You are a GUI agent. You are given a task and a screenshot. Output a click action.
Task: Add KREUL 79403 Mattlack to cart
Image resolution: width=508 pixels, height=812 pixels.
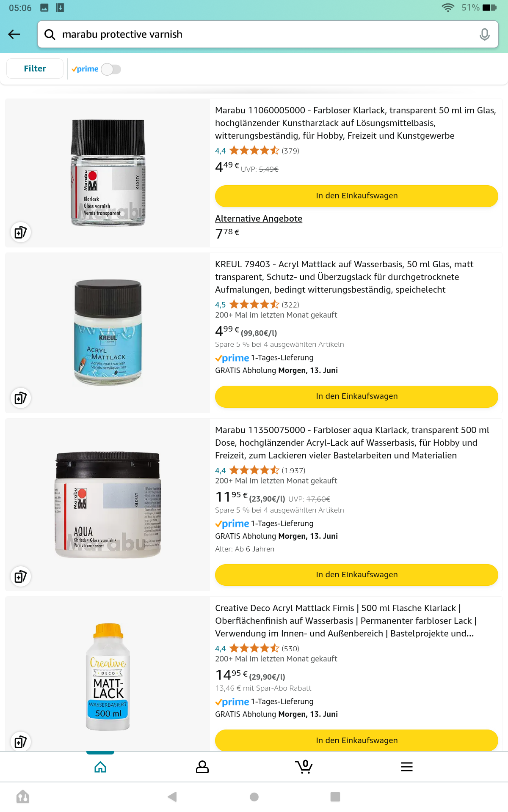[356, 396]
